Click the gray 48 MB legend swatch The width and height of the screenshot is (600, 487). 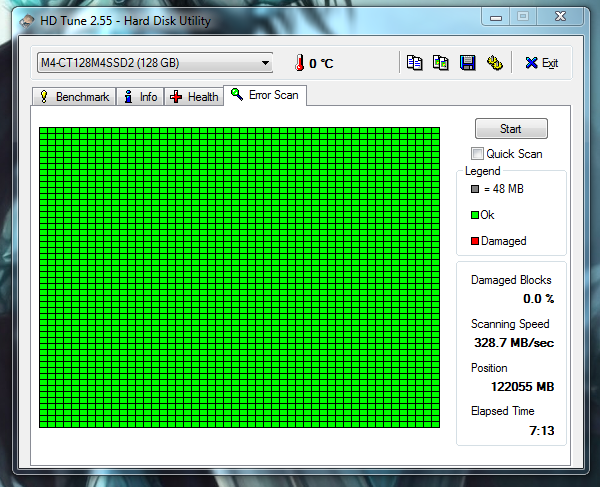[x=475, y=189]
